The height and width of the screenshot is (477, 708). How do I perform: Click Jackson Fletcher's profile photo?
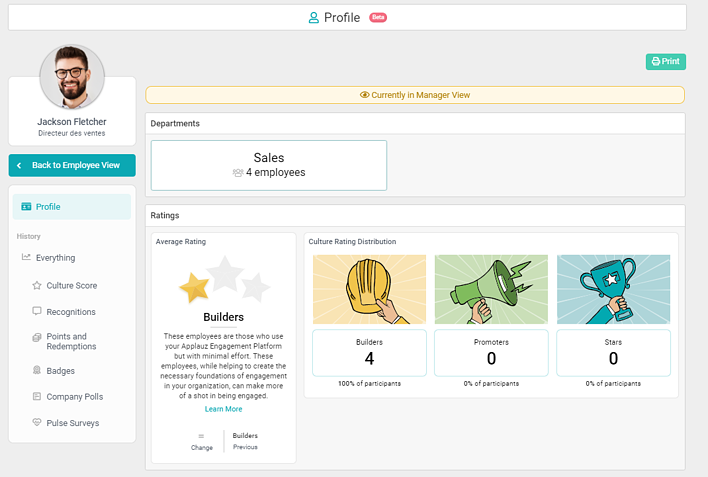point(72,77)
